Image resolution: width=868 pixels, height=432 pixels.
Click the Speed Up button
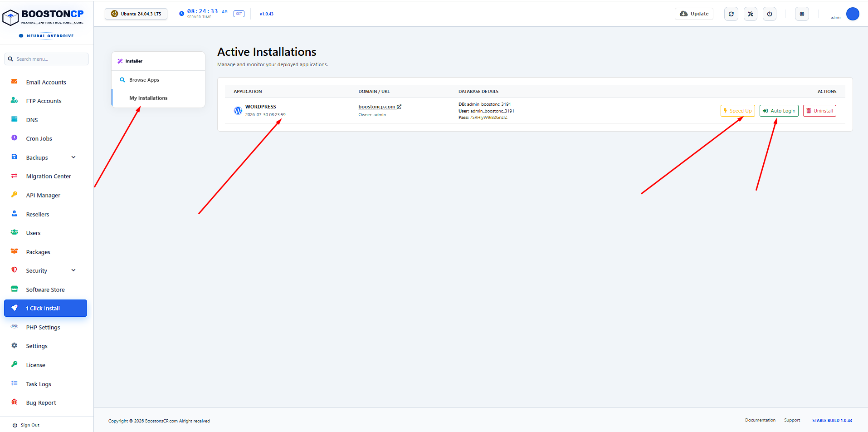(738, 111)
